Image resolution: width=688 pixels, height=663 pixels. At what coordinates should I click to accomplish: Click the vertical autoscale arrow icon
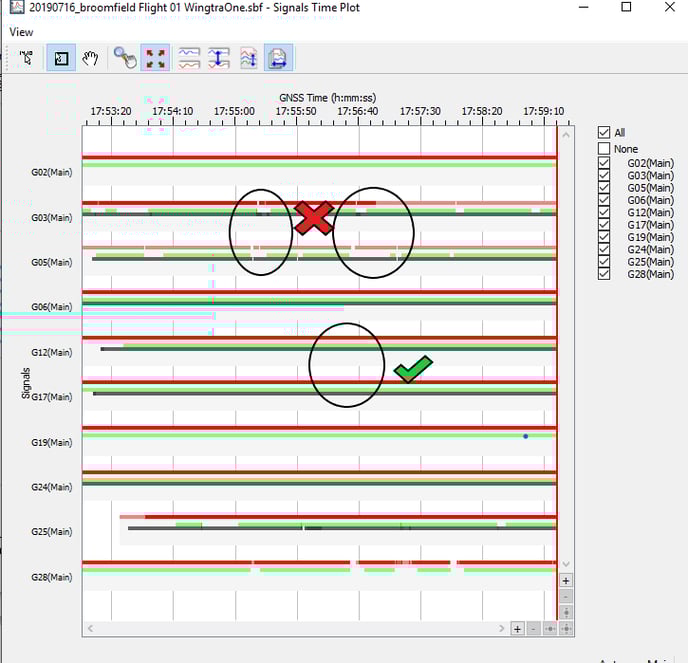click(x=219, y=59)
